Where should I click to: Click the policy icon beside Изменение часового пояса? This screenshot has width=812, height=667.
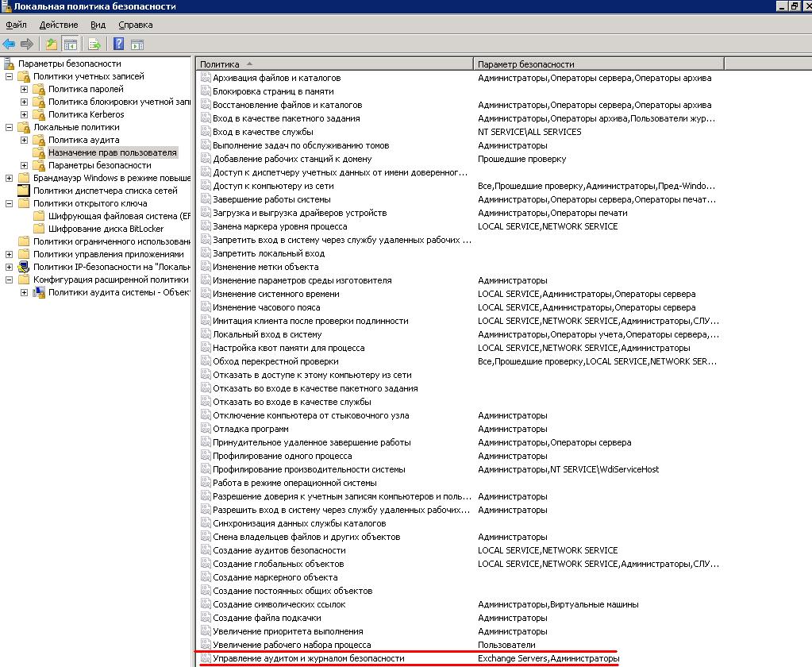point(206,307)
